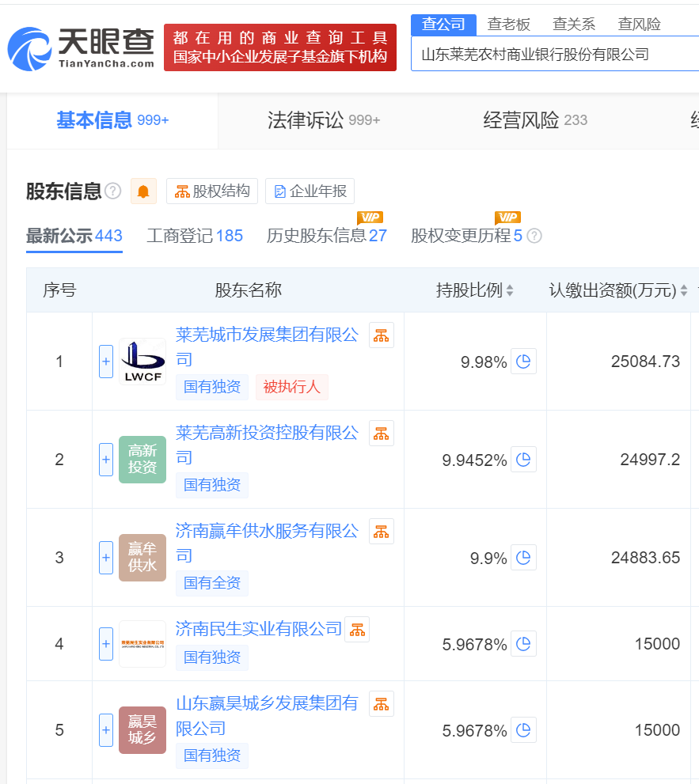Open equity structure icon for 济南赢牟供水服务

coord(382,531)
